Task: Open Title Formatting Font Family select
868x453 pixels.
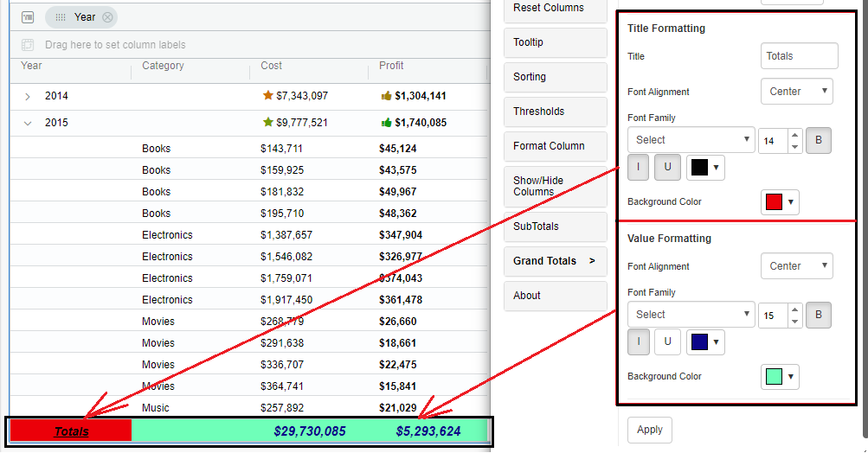Action: 691,140
